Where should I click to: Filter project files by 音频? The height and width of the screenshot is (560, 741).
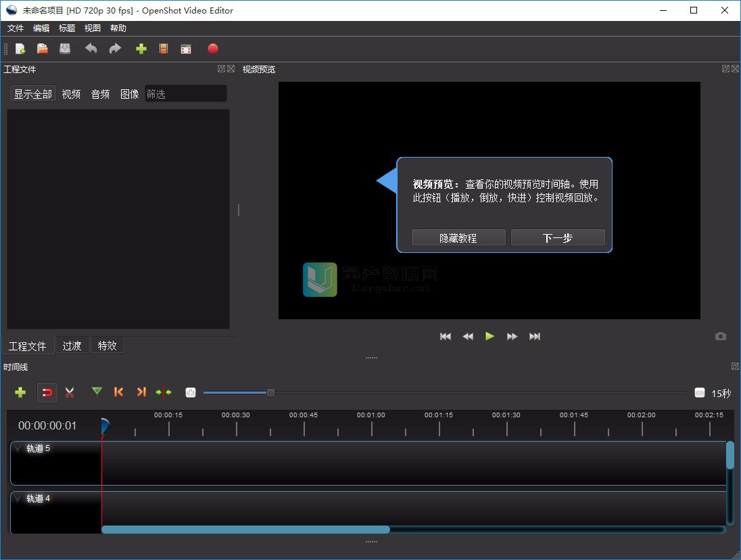(x=100, y=94)
